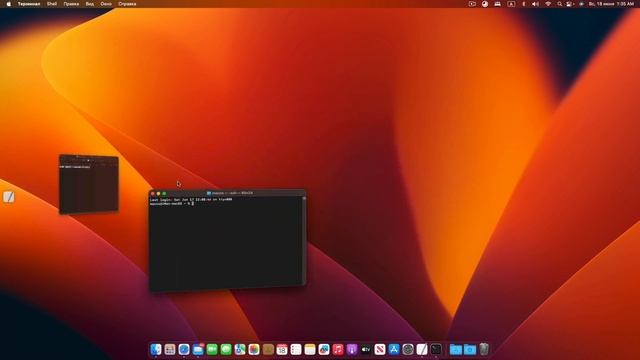
Task: Click the pen-and-paper icon on the desktop left edge
Action: click(x=9, y=197)
